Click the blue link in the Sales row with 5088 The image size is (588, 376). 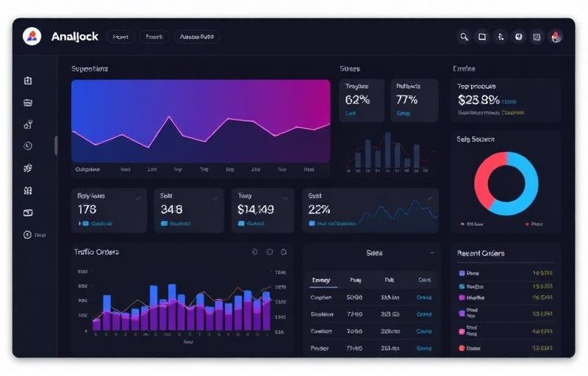(x=424, y=297)
